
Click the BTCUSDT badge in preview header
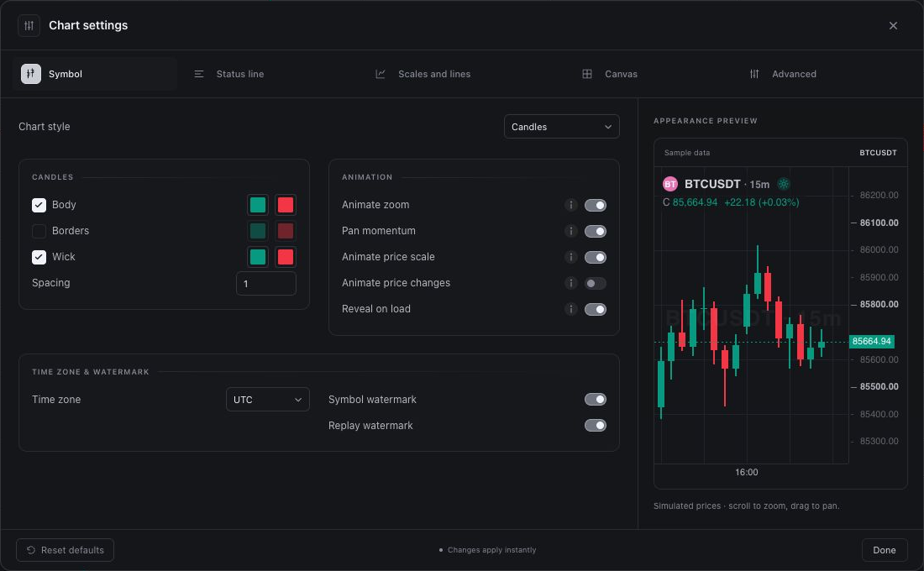878,153
